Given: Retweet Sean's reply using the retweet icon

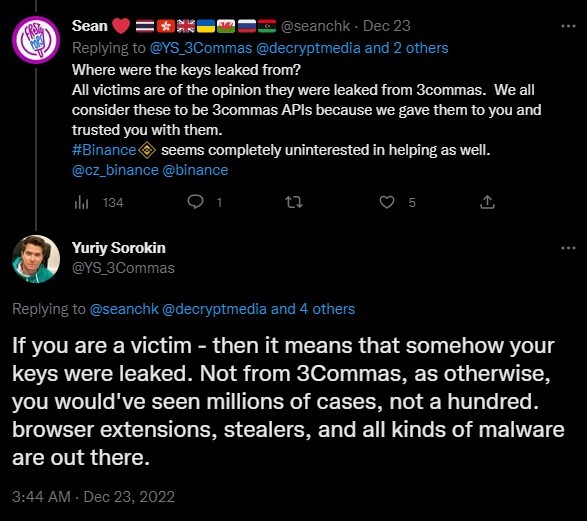Looking at the screenshot, I should pyautogui.click(x=294, y=202).
